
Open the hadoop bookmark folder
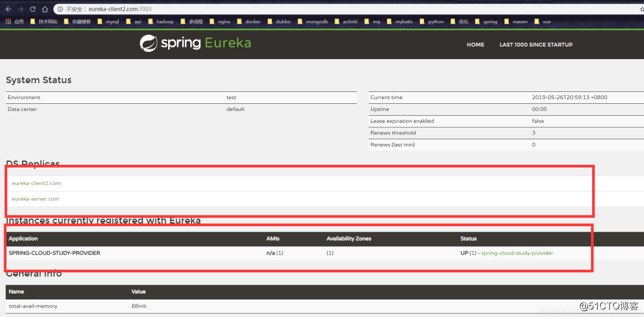point(161,22)
